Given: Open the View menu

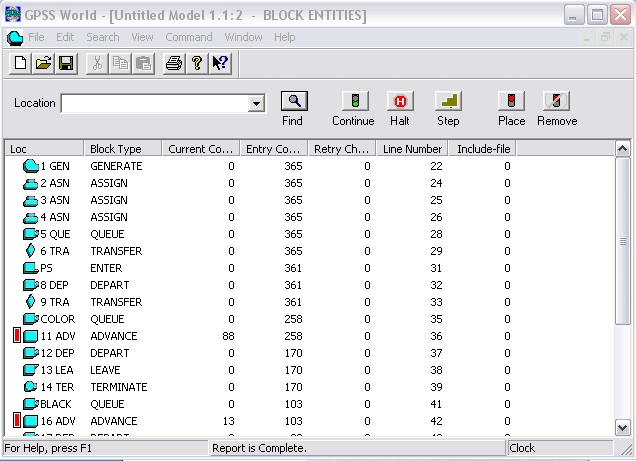Looking at the screenshot, I should pyautogui.click(x=142, y=37).
